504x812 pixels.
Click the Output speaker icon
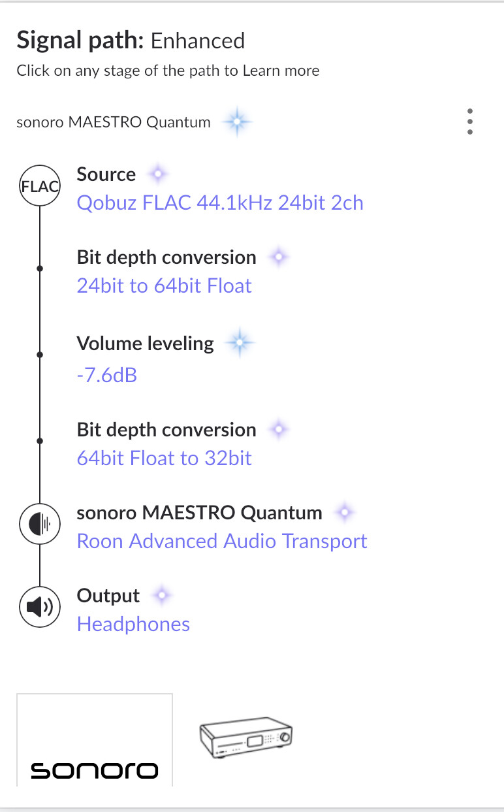(x=40, y=607)
